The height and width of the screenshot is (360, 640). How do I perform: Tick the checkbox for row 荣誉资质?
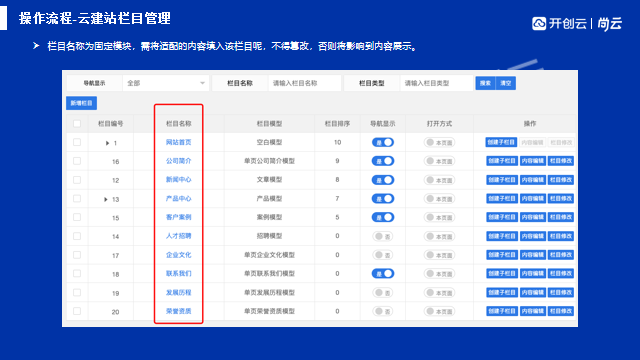click(x=77, y=311)
